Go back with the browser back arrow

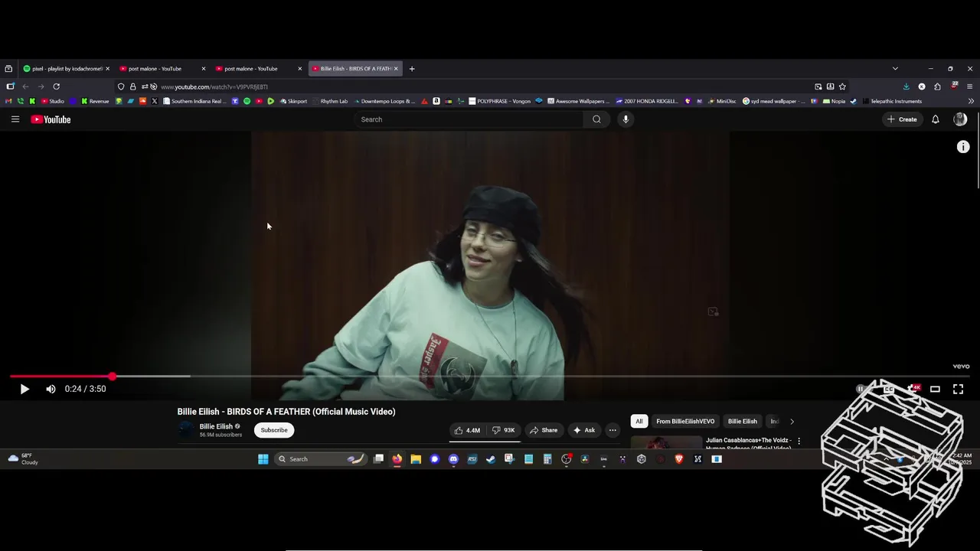(x=25, y=86)
